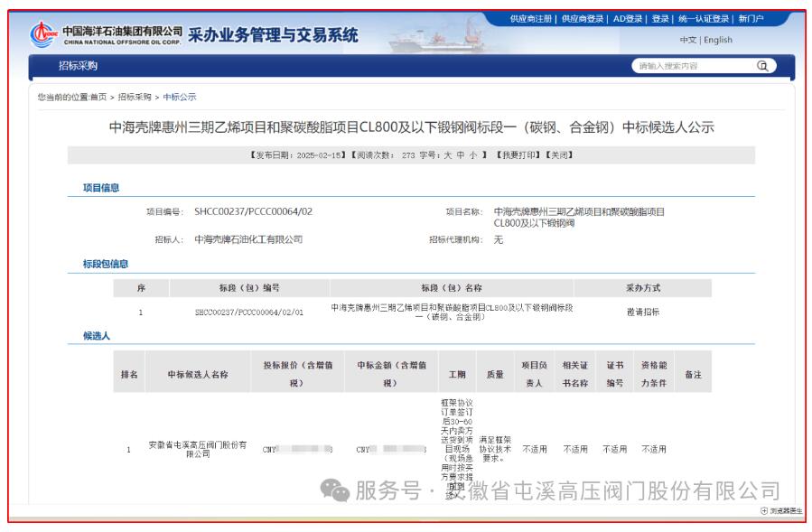The height and width of the screenshot is (532, 812).
Task: Click the 候选人 section heading
Action: click(97, 336)
